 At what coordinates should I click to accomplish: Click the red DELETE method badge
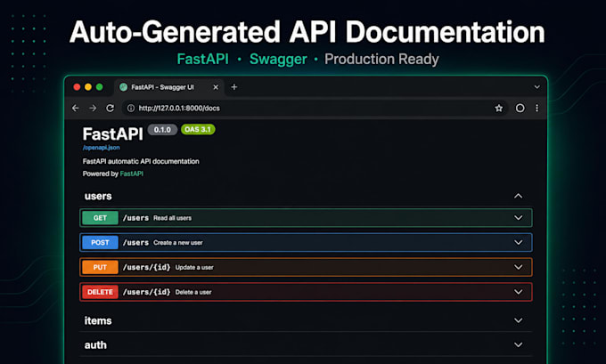(x=100, y=292)
